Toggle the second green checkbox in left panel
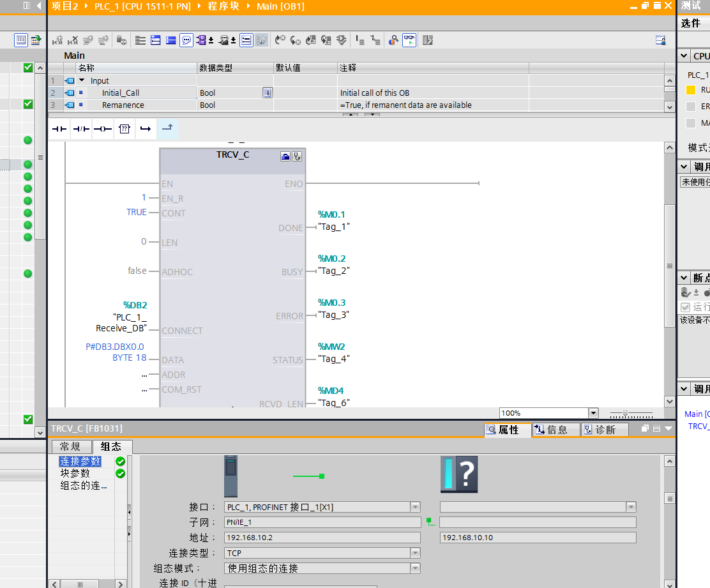Image resolution: width=710 pixels, height=588 pixels. coord(28,104)
